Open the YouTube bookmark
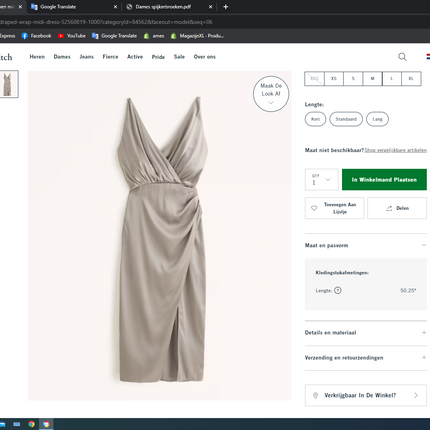 coord(72,36)
